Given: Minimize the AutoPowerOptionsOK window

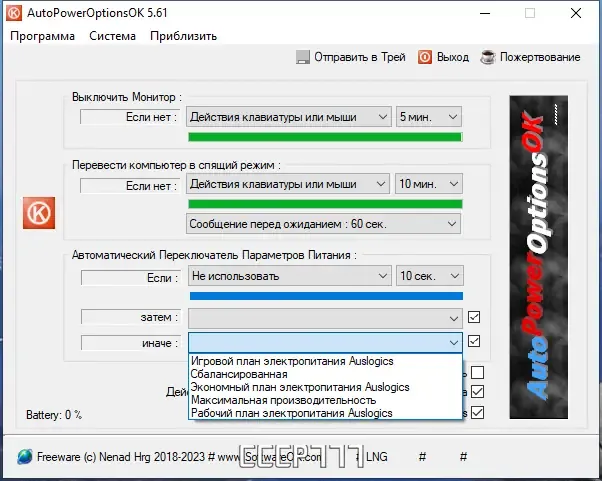Looking at the screenshot, I should tap(485, 13).
